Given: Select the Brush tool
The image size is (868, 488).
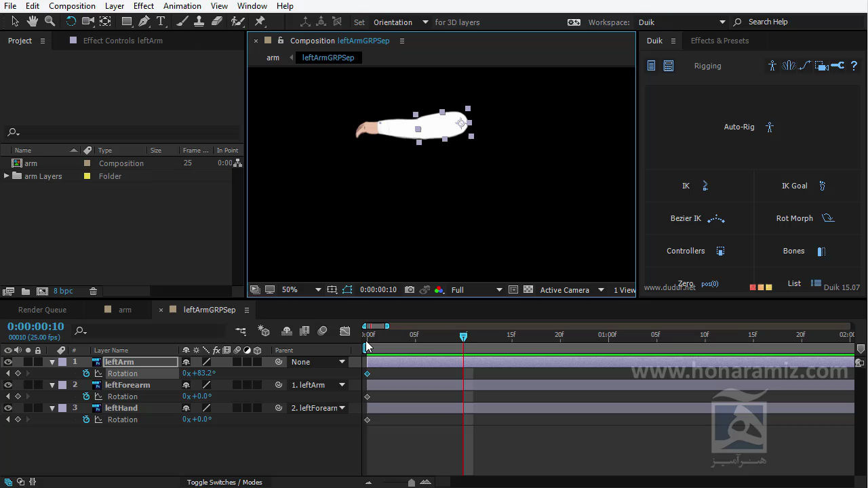Looking at the screenshot, I should [x=182, y=22].
